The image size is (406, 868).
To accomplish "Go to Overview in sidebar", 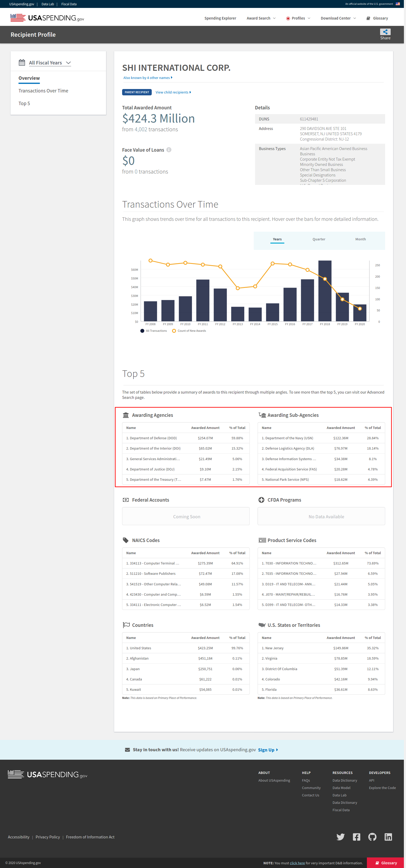I will point(29,78).
